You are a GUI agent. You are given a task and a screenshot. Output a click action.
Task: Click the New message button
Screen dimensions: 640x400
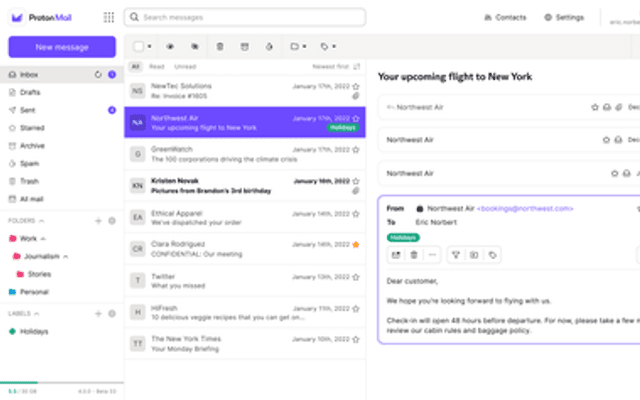(62, 47)
